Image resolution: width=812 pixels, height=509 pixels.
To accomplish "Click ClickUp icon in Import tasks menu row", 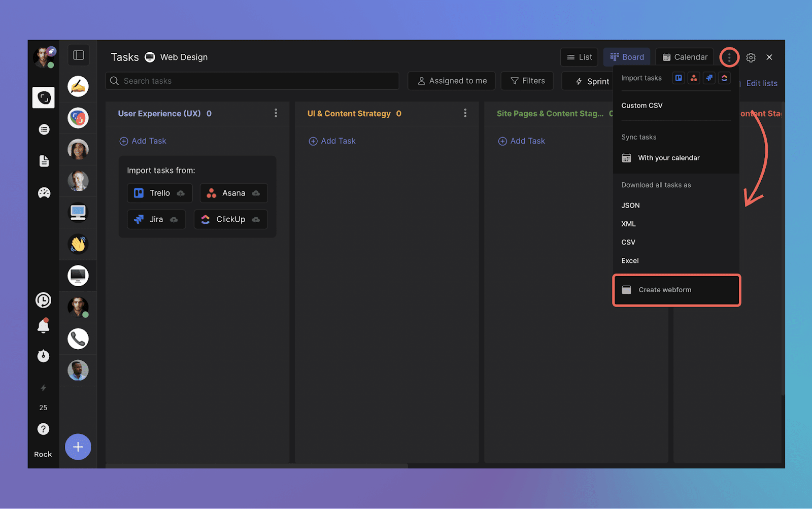I will (x=724, y=78).
